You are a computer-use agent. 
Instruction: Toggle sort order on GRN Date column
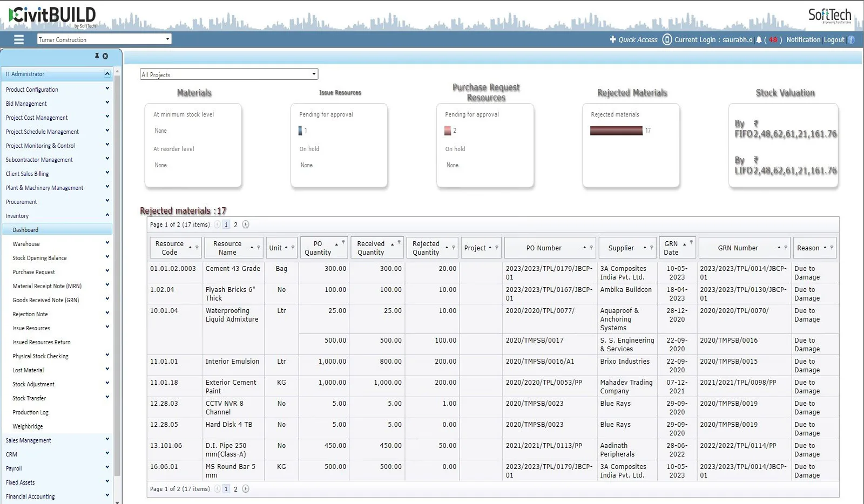click(684, 244)
